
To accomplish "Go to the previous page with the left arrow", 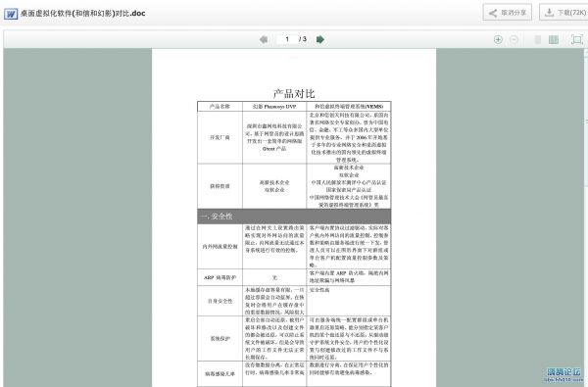I will coord(264,39).
